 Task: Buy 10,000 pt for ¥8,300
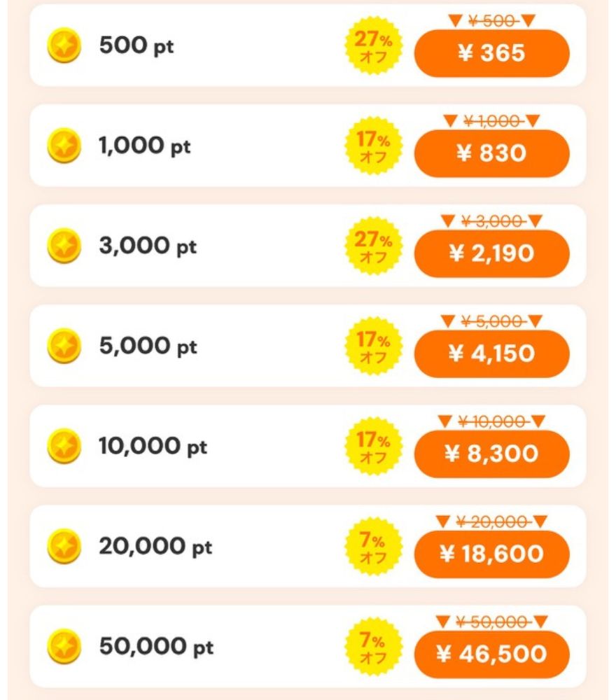click(x=491, y=454)
